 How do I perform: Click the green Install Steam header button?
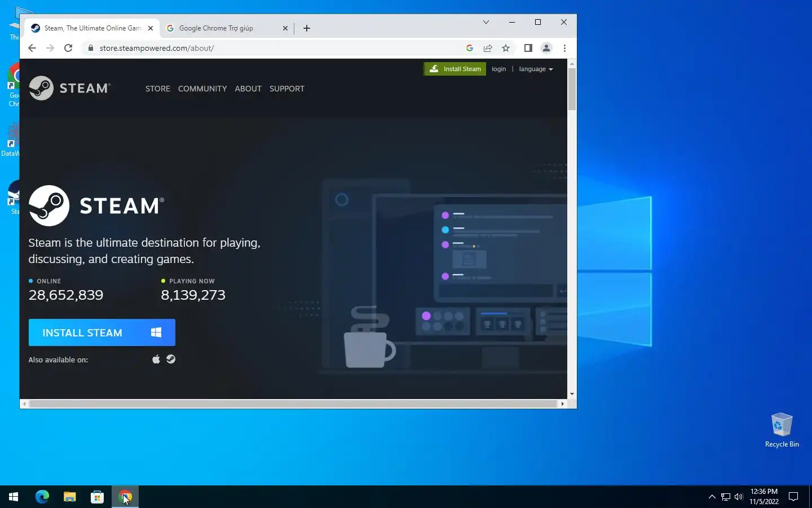coord(455,69)
